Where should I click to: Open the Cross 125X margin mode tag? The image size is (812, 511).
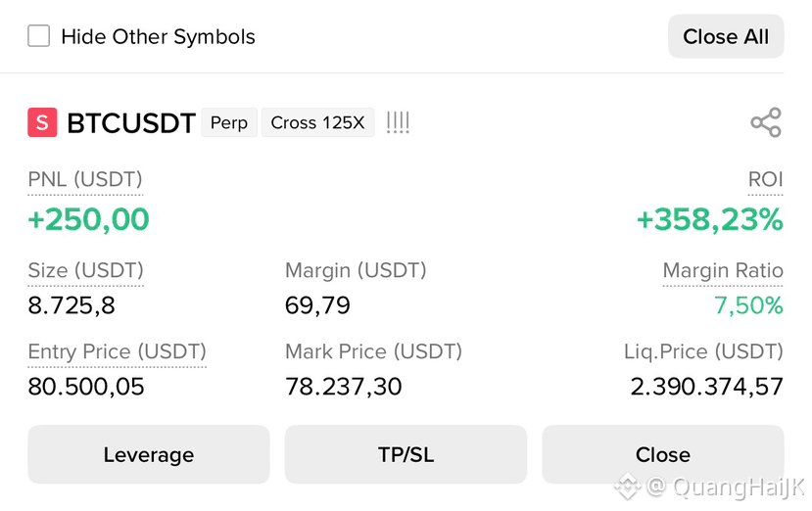coord(318,122)
